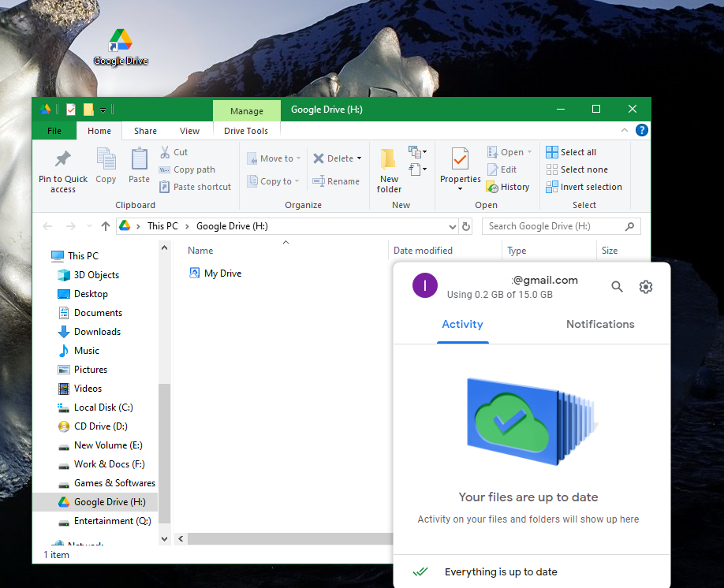Open the Delete dropdown arrow

tap(359, 158)
